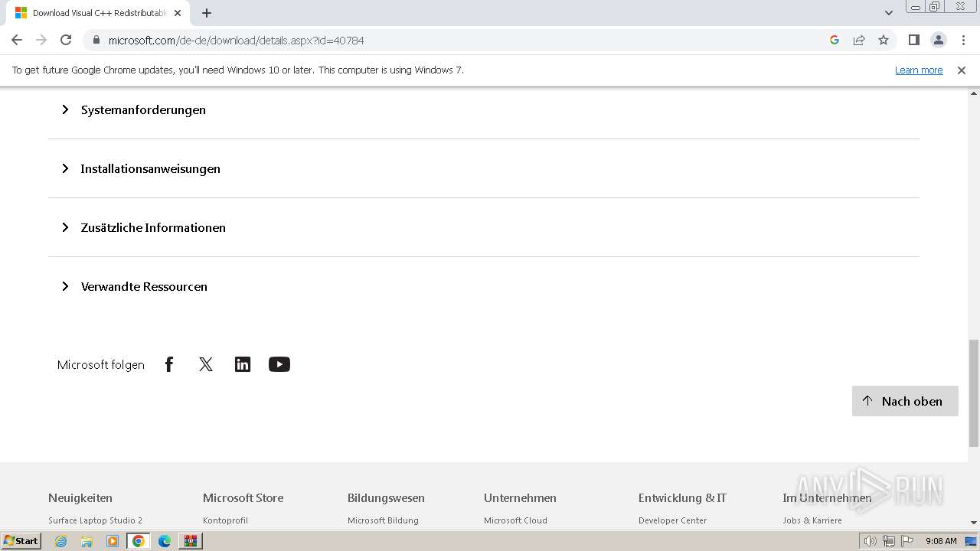View site information via the lock icon
Screen dimensions: 980x551
tap(96, 40)
